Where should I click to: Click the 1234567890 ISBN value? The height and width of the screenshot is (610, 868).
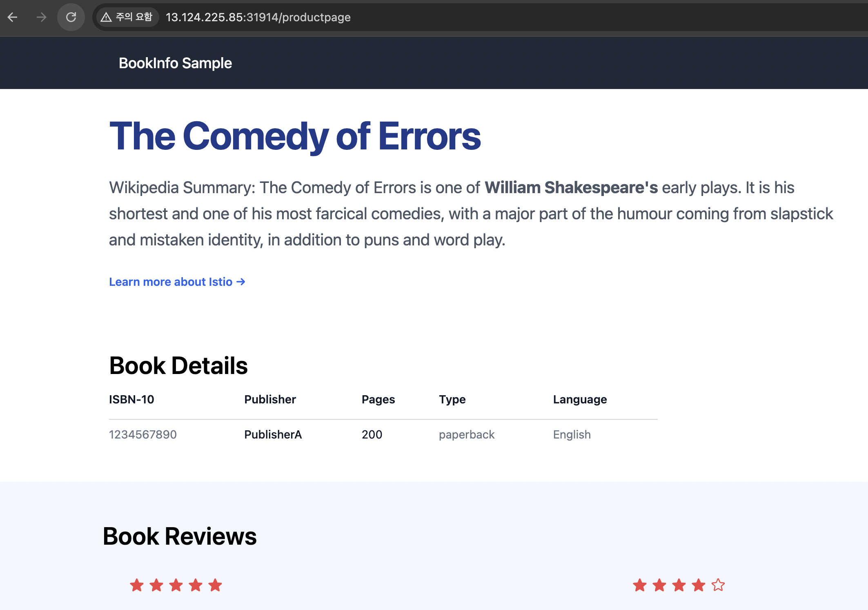pos(142,434)
